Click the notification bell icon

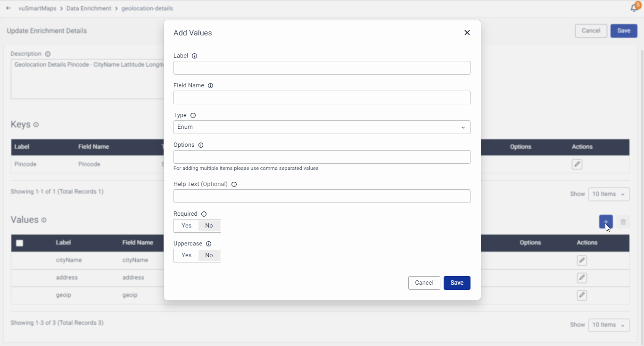click(634, 8)
